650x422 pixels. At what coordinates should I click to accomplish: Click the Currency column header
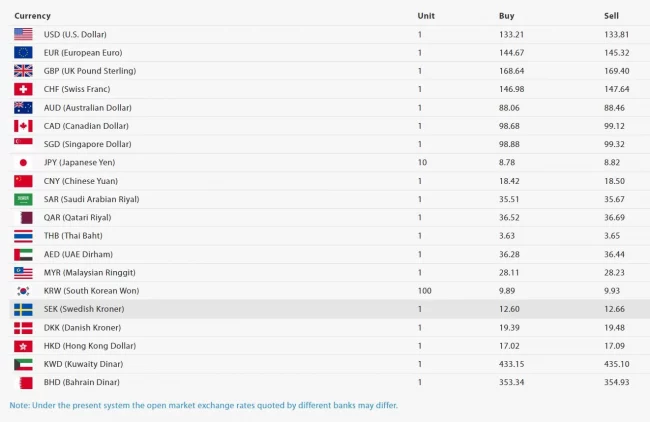coord(32,16)
